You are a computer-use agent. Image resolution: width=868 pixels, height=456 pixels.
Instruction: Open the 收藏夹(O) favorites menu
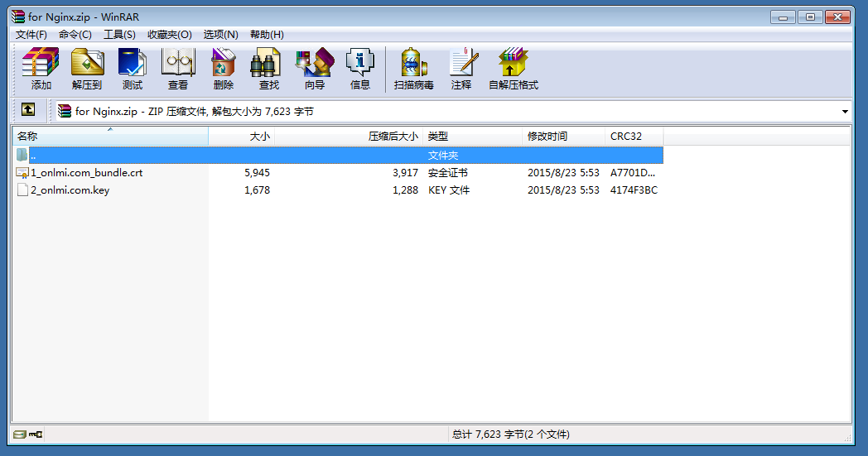(x=169, y=35)
